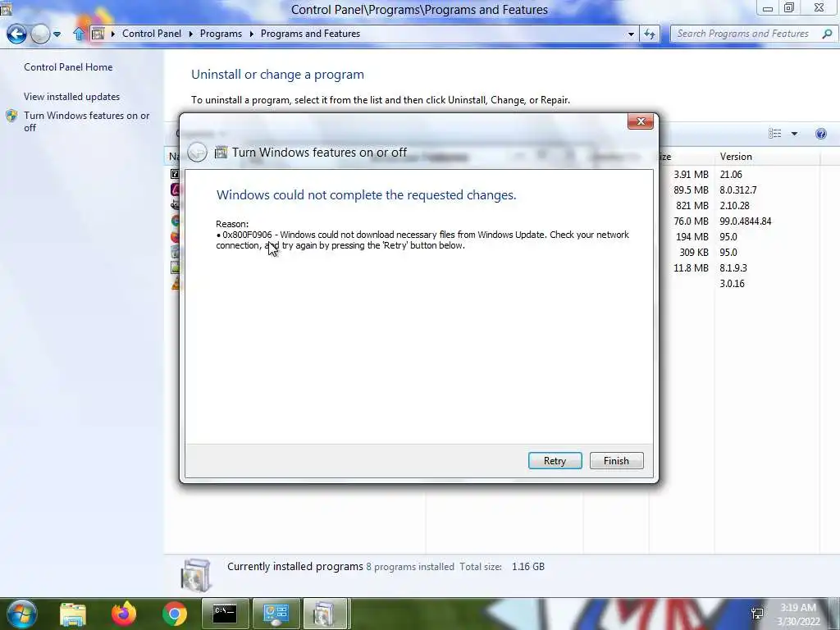Open the view options dropdown arrow
Image resolution: width=840 pixels, height=630 pixels.
(794, 134)
